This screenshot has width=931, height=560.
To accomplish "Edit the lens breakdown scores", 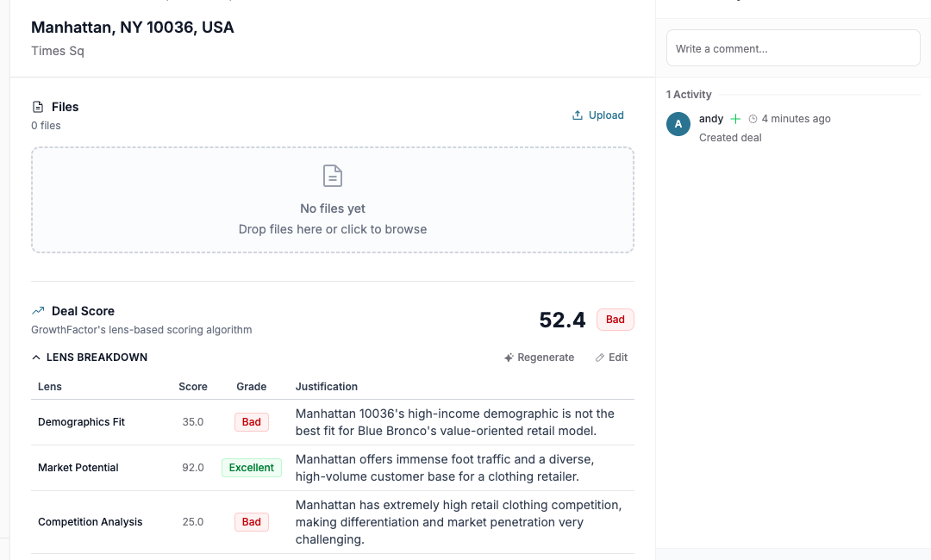I will [611, 357].
